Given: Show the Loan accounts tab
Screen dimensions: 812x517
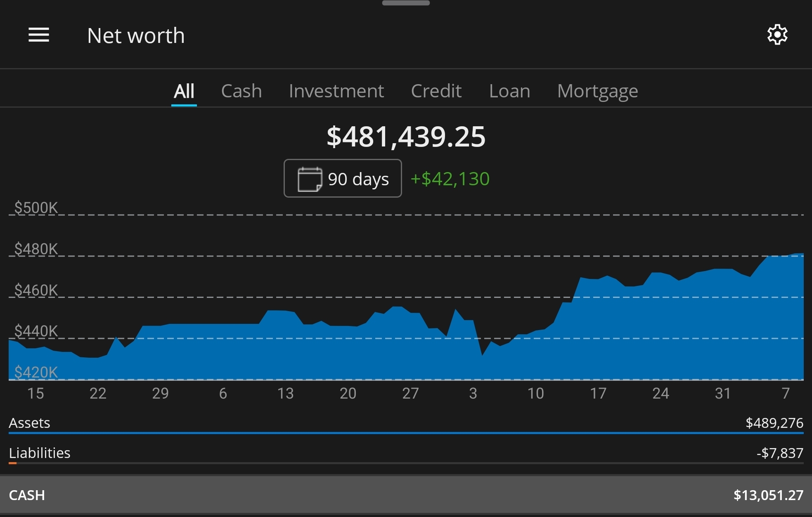Looking at the screenshot, I should pos(509,91).
